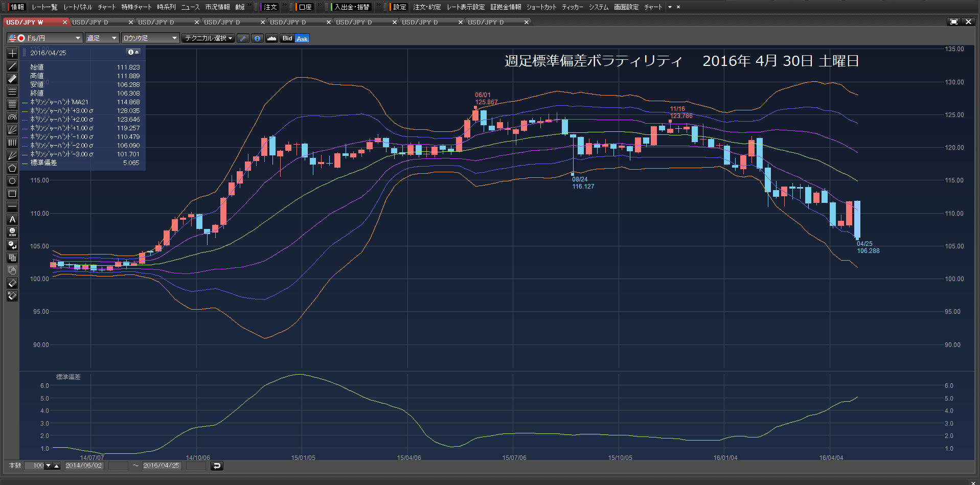Select the text annotation tool (A)

(x=12, y=219)
